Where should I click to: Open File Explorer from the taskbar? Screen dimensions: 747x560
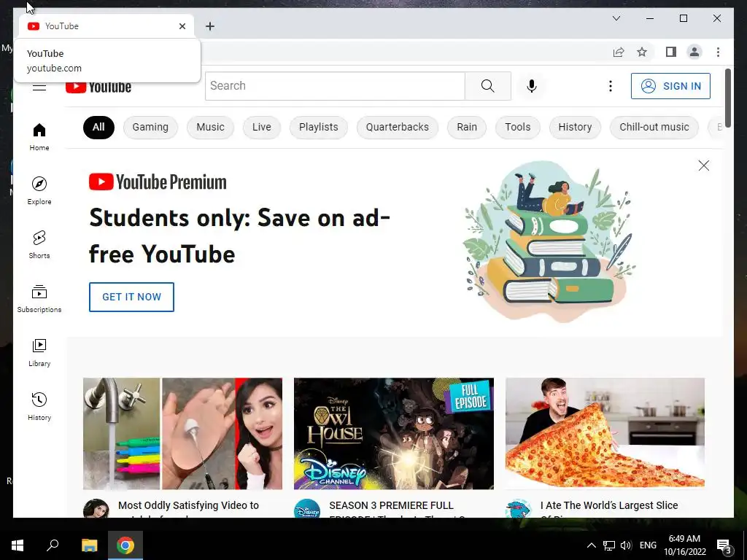pyautogui.click(x=89, y=545)
